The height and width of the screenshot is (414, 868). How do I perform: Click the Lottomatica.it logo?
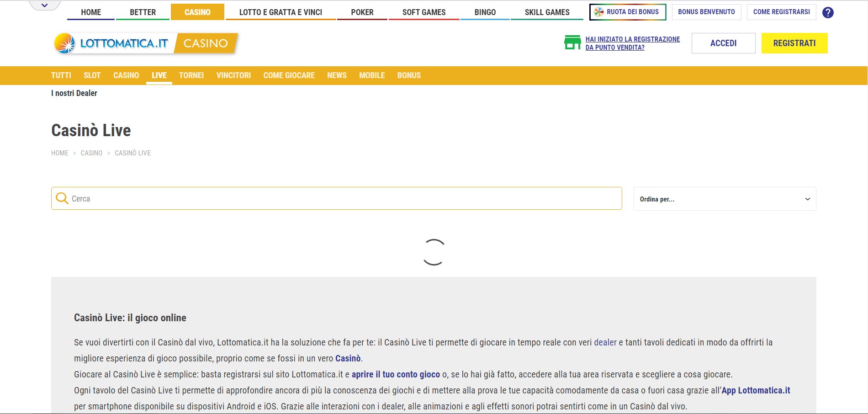point(112,43)
